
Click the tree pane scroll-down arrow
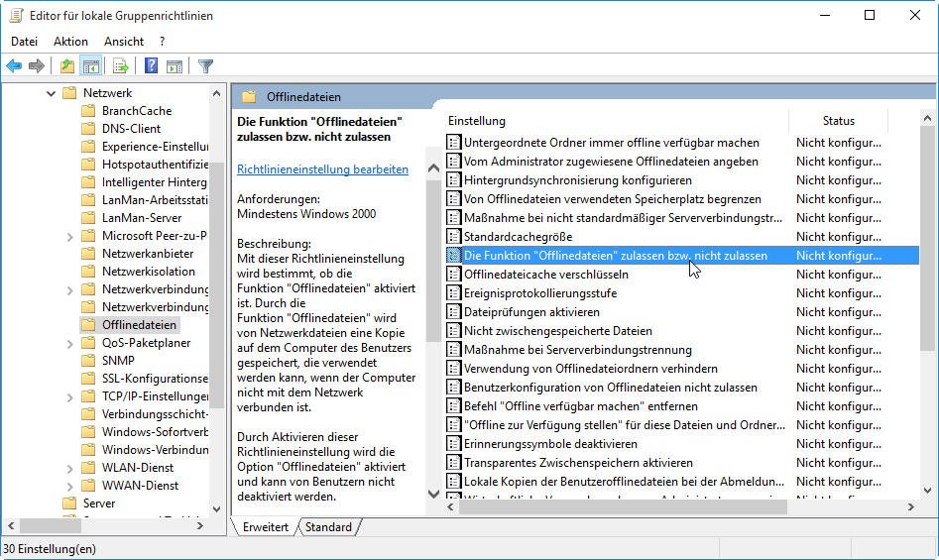(x=217, y=508)
